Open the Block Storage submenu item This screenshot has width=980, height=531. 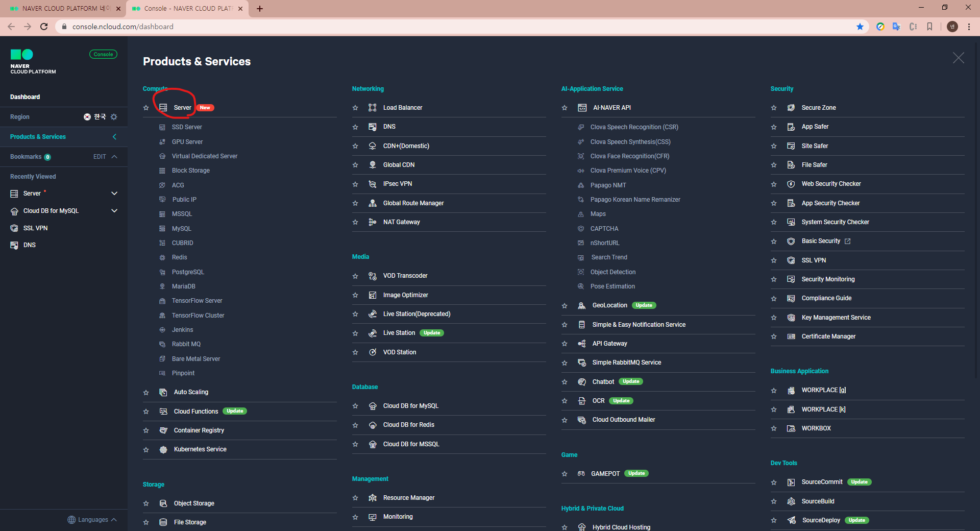[x=191, y=171]
